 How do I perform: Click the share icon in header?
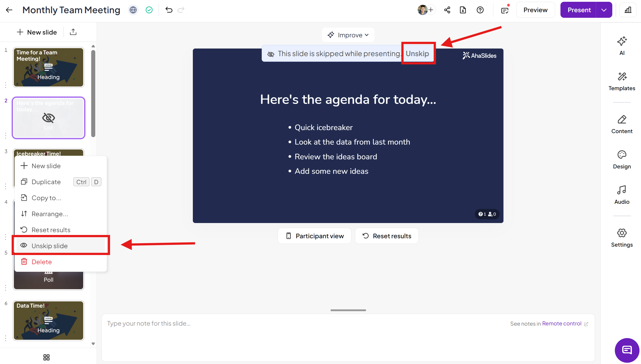coord(447,10)
